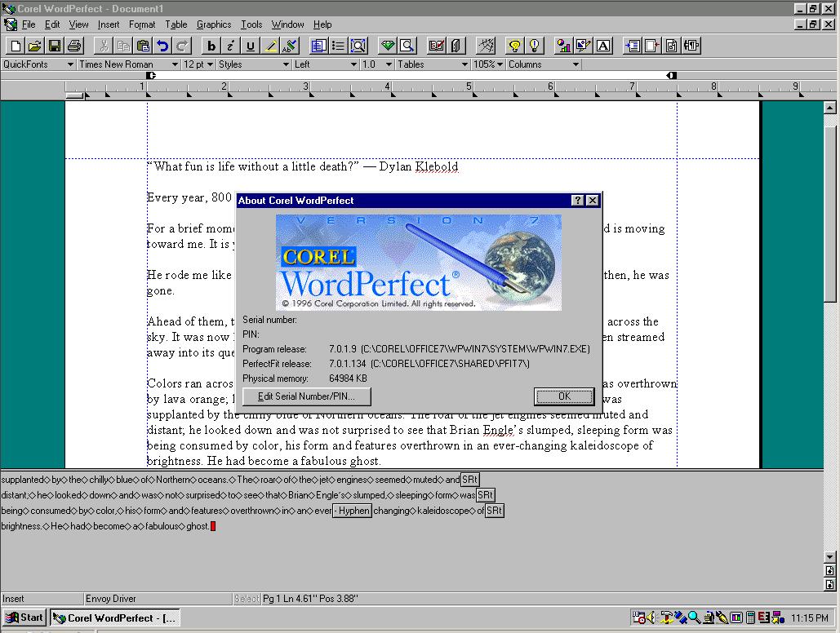Click the Insert mode status bar field
Screen dimensions: 840x633
click(x=42, y=599)
